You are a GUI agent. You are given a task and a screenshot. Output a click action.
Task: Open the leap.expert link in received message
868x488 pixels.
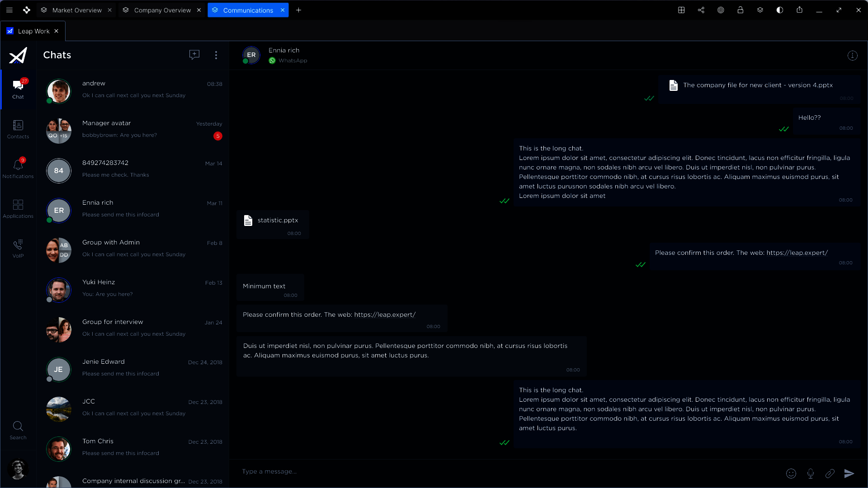click(x=385, y=314)
